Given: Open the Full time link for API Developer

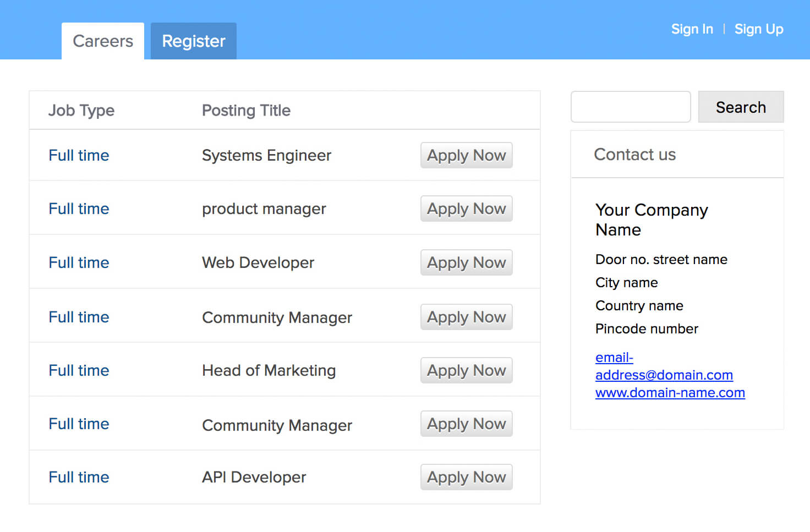Looking at the screenshot, I should (79, 478).
